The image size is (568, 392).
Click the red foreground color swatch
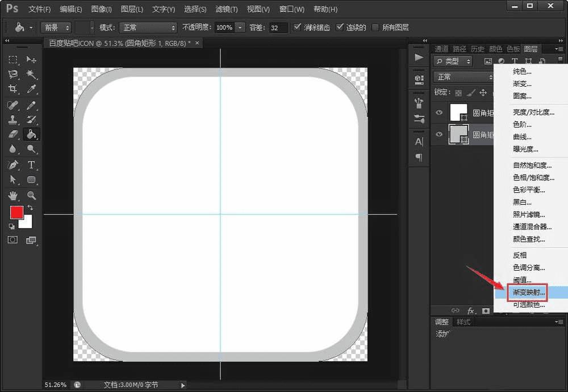(16, 212)
